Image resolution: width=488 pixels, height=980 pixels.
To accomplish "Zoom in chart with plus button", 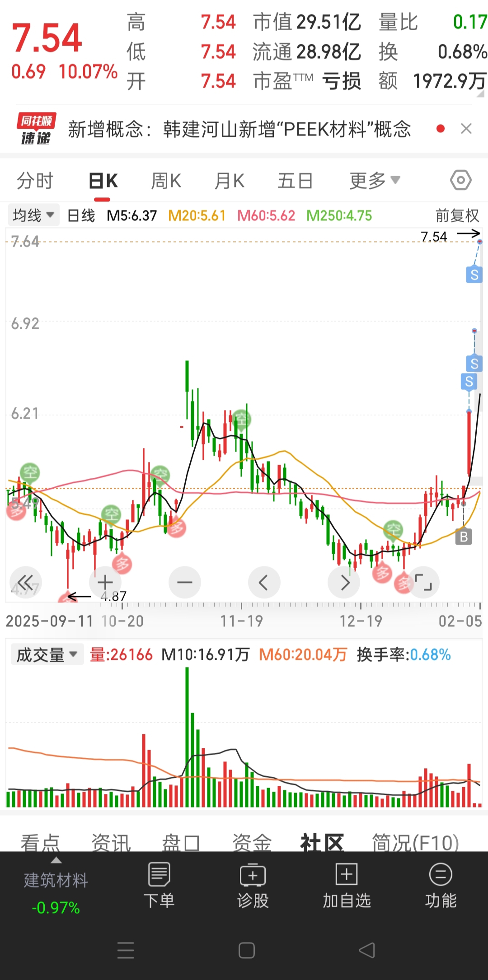I will (x=105, y=582).
